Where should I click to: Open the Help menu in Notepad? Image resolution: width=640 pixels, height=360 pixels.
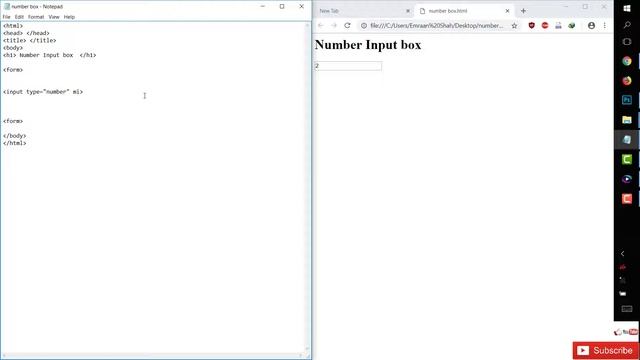[69, 17]
